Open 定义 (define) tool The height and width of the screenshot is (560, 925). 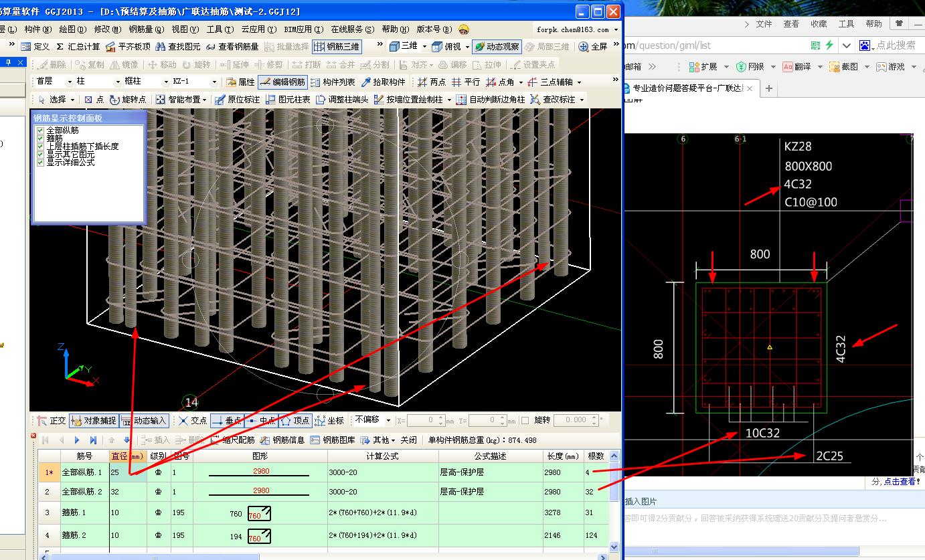35,47
